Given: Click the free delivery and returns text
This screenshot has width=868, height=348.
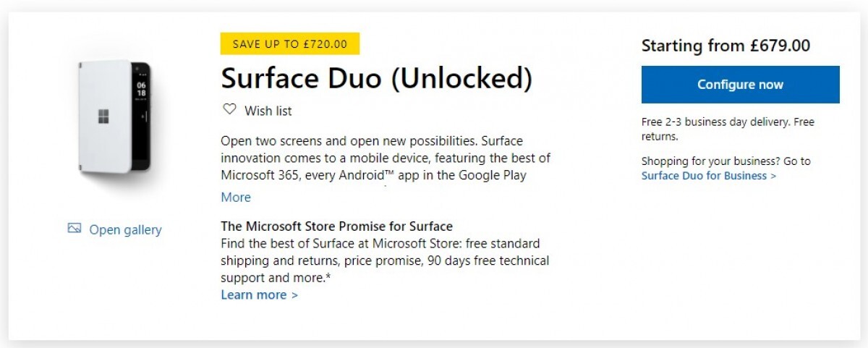Looking at the screenshot, I should pyautogui.click(x=728, y=129).
